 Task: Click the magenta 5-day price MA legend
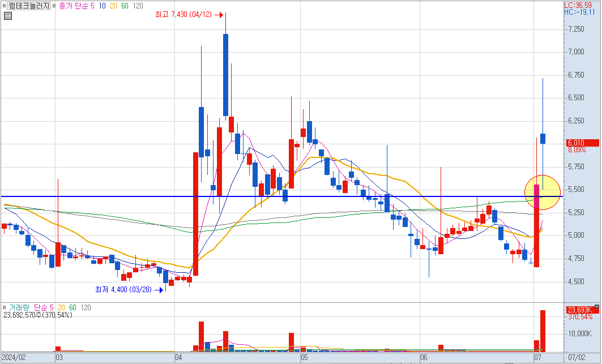pos(92,6)
